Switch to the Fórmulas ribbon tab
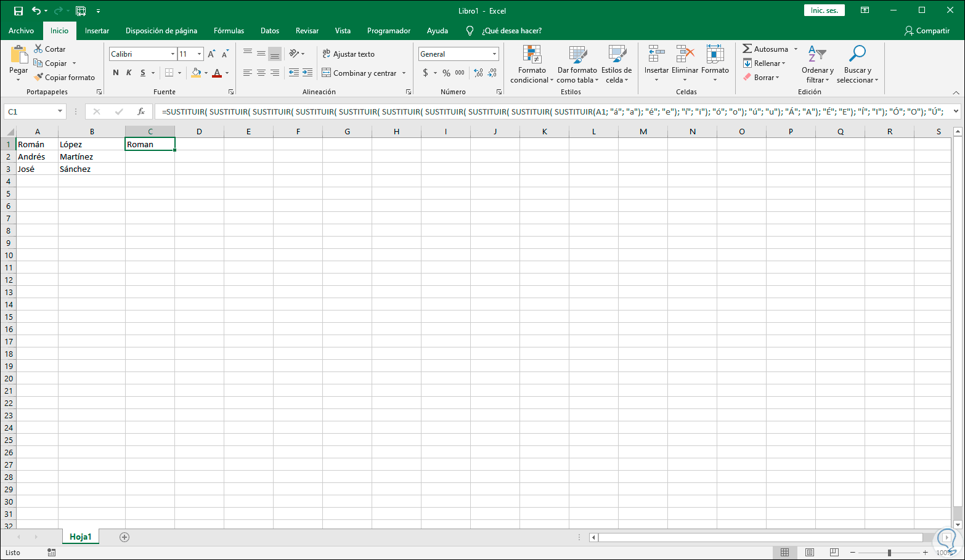 [x=229, y=30]
